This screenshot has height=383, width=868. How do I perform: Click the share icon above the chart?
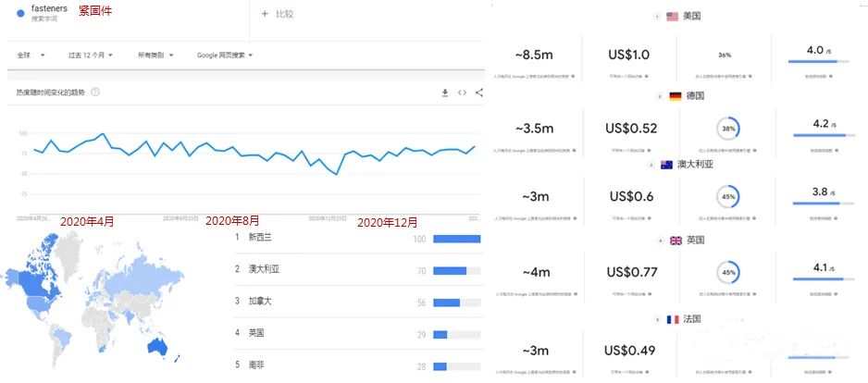pyautogui.click(x=479, y=93)
